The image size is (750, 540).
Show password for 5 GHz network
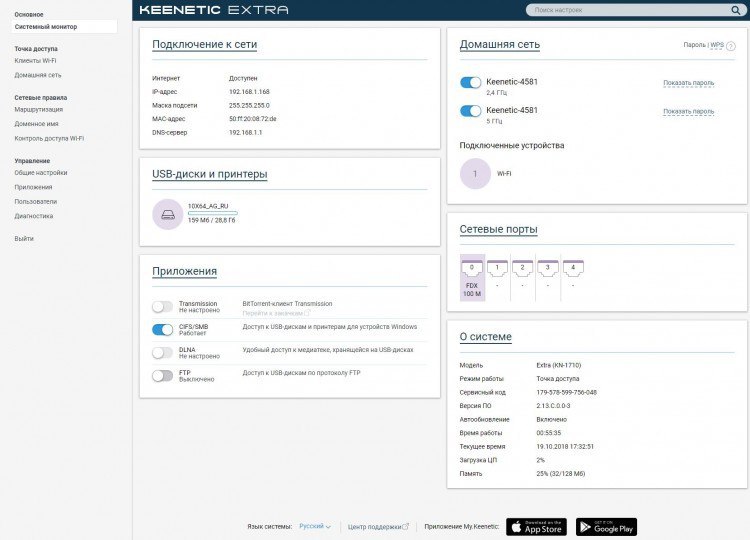coord(688,111)
